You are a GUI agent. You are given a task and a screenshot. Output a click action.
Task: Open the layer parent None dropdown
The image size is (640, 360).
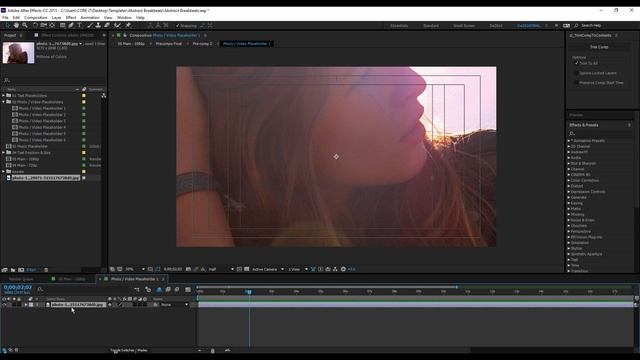(174, 304)
